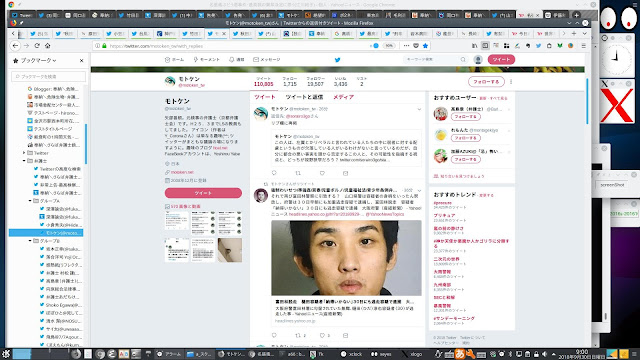This screenshot has height=360, width=640.
Task: Go back with the Firefox back arrow
Action: pyautogui.click(x=15, y=46)
